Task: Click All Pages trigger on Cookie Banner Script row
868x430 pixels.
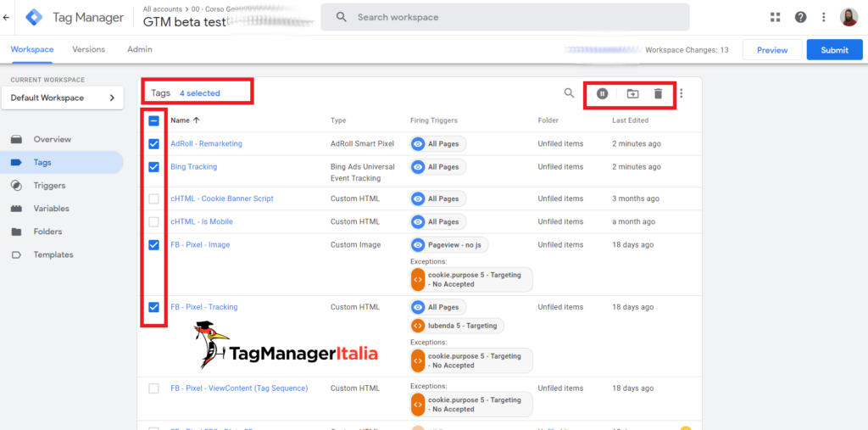Action: tap(438, 198)
